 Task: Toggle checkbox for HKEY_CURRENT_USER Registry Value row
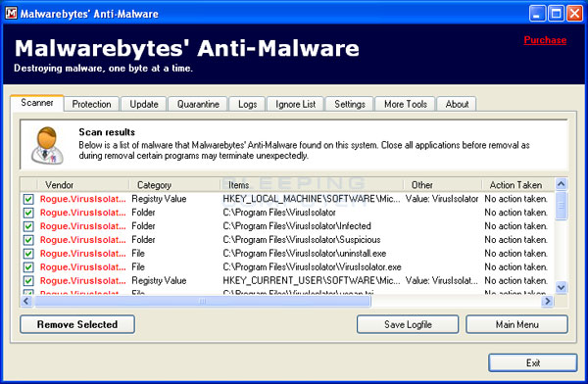point(28,280)
